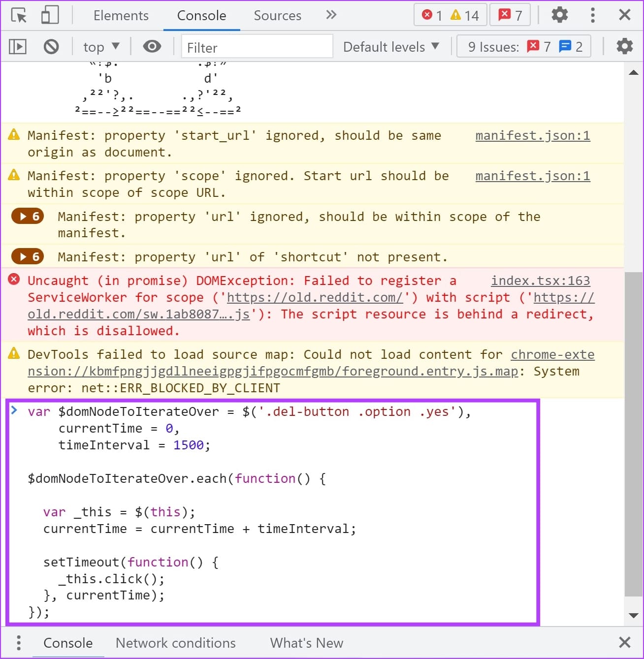Open the chrome-extension foreground.entry.js.map link
The image size is (644, 659).
pyautogui.click(x=273, y=371)
